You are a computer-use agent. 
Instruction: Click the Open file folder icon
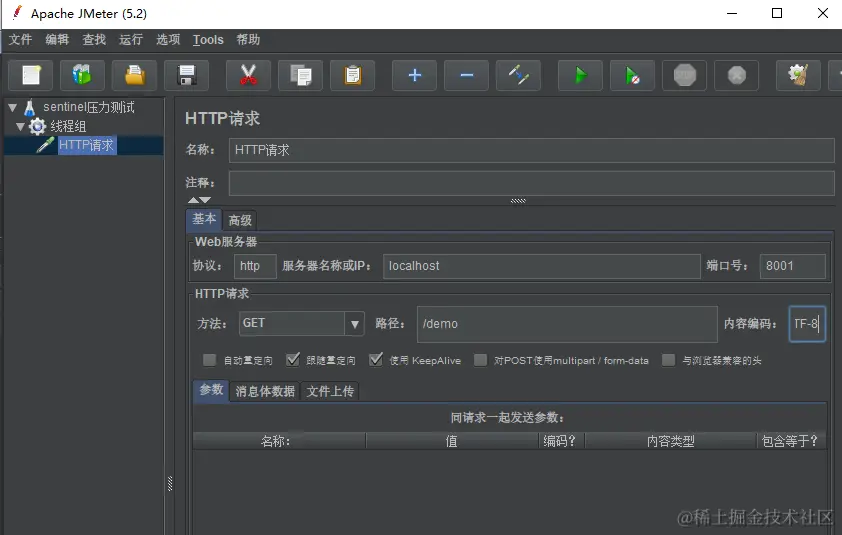pyautogui.click(x=134, y=75)
